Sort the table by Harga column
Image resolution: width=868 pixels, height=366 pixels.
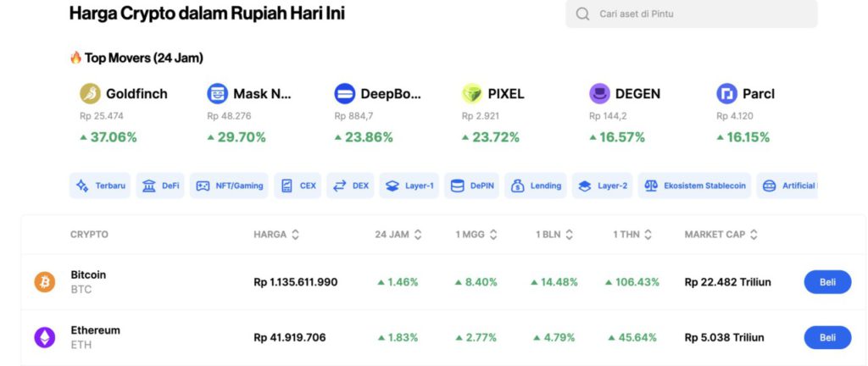click(x=276, y=235)
